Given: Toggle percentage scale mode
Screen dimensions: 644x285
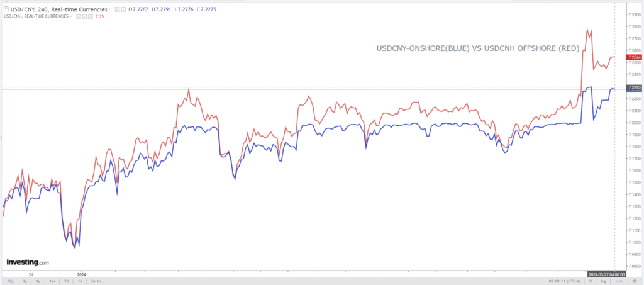Looking at the screenshot, I should point(590,281).
